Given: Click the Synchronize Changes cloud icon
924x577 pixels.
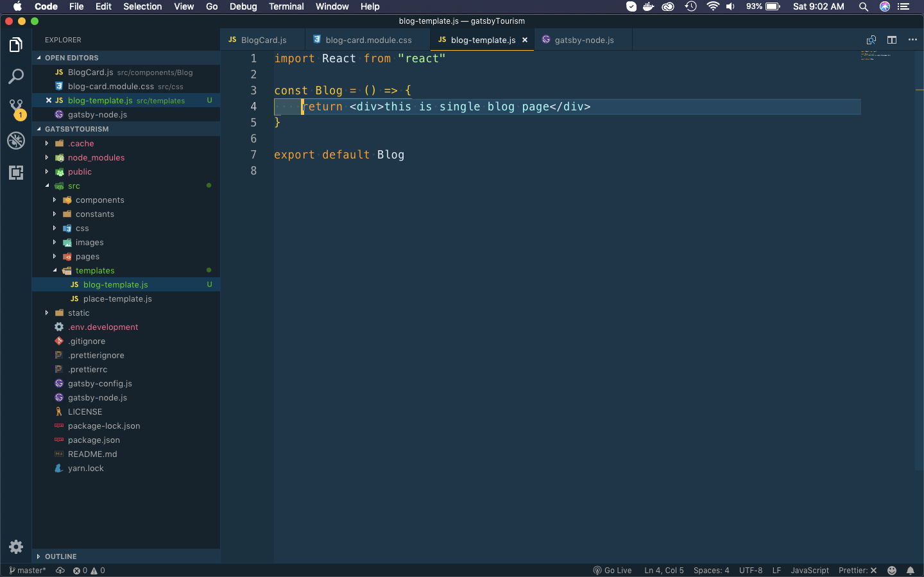Looking at the screenshot, I should click(x=60, y=570).
